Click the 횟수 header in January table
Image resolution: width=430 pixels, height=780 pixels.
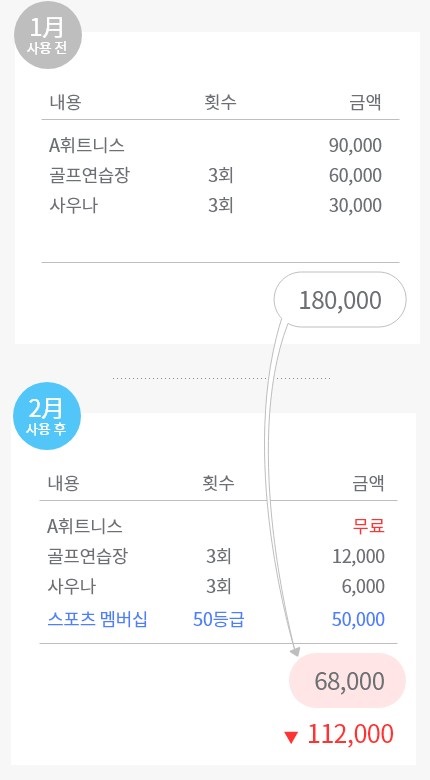(220, 102)
